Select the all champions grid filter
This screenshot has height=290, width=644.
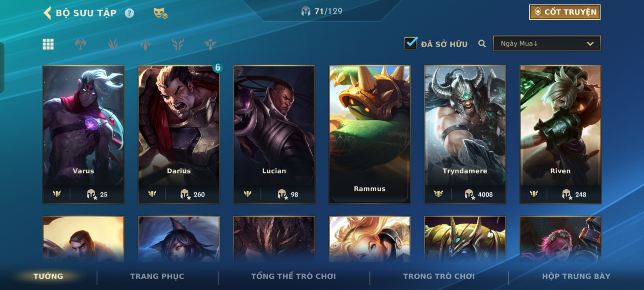[x=48, y=44]
